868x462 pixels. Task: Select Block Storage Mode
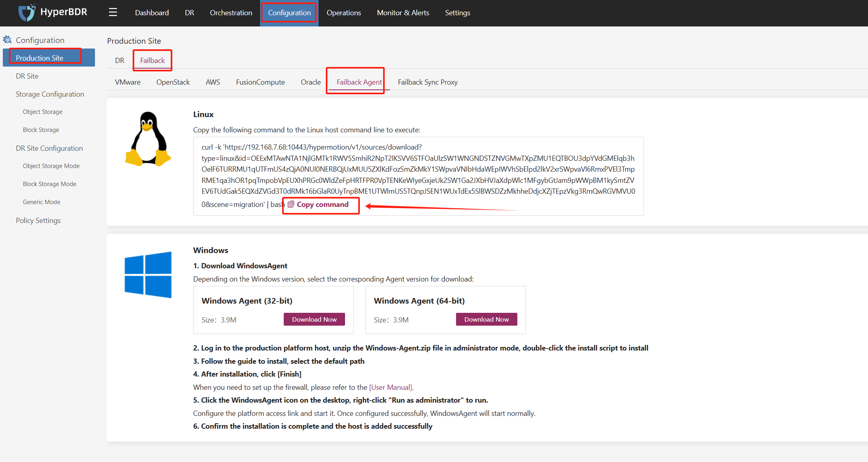50,184
